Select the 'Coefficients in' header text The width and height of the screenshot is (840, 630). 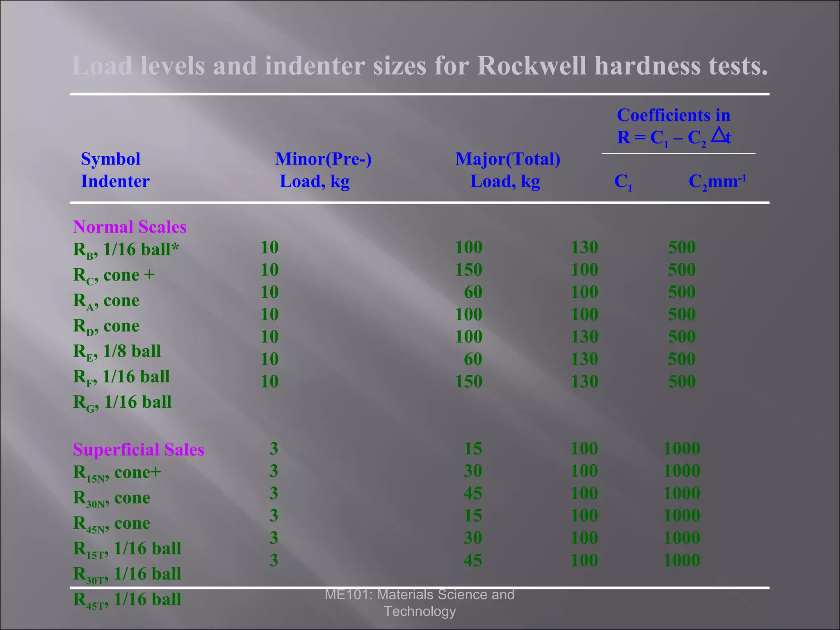pos(673,115)
